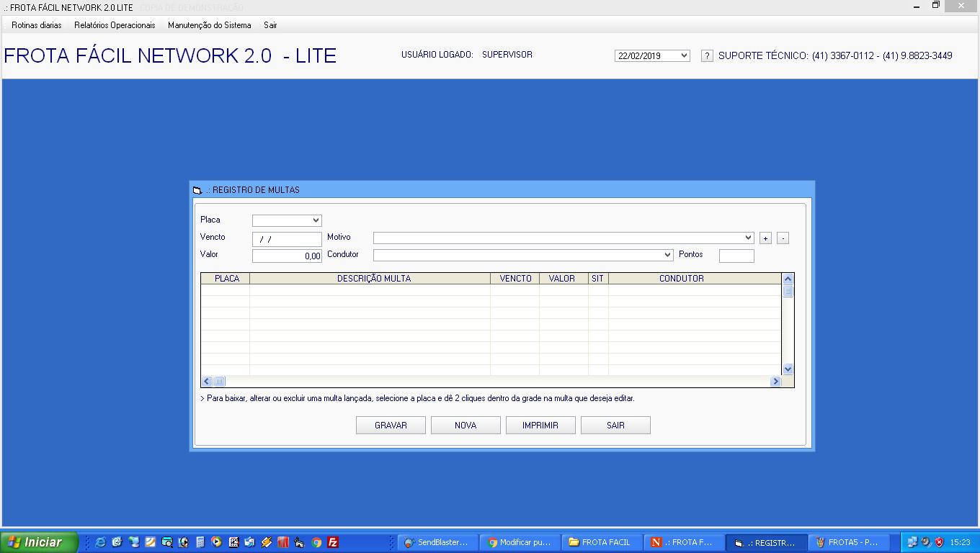Screen dimensions: 980x553
Task: Open the 22/02/2019 date dropdown
Action: click(683, 55)
